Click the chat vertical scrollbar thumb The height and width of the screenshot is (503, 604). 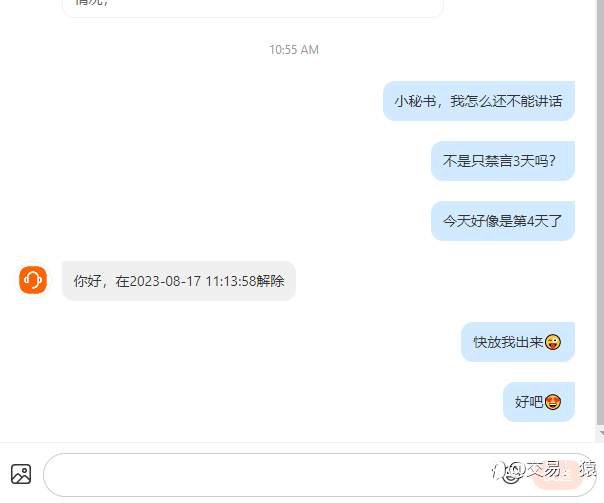coord(601,212)
